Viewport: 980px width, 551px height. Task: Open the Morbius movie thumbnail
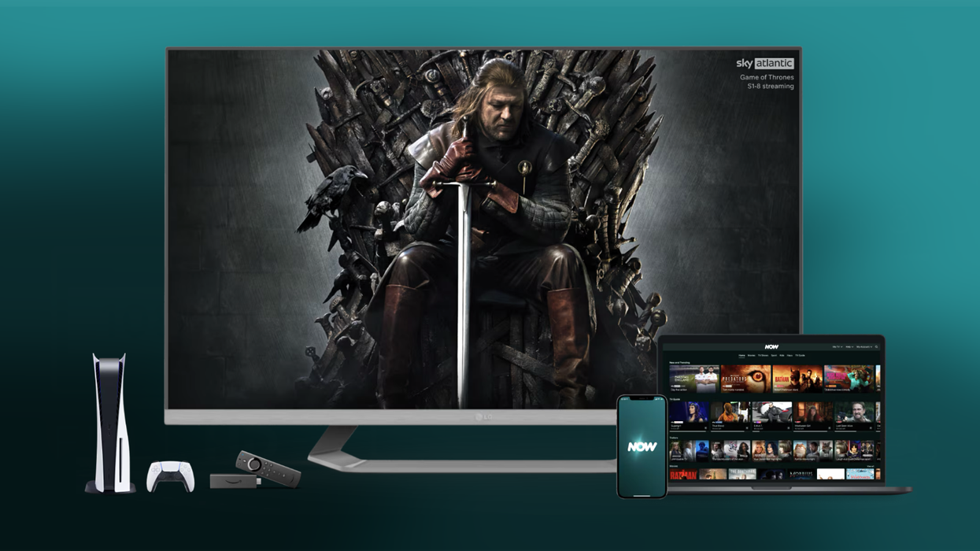coord(801,474)
